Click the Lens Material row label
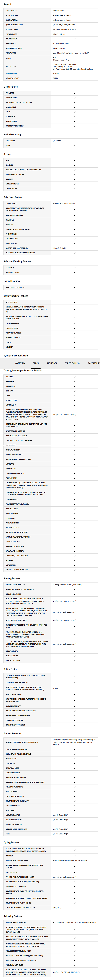100x980 pixels. tap(11, 11)
